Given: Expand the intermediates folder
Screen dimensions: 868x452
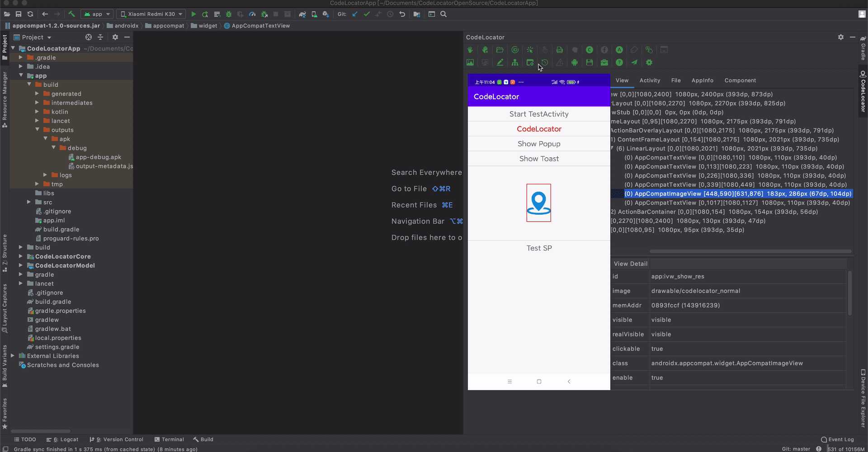Looking at the screenshot, I should [37, 103].
